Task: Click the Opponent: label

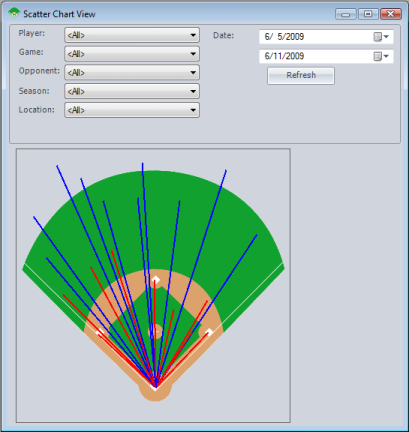Action: (39, 71)
